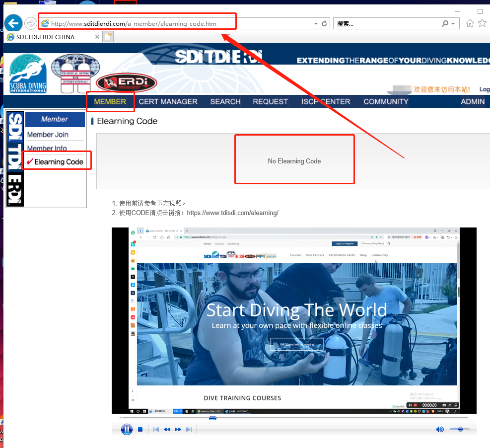Click the Internet Explorer icon in address bar
490x448 pixels.
pyautogui.click(x=45, y=23)
